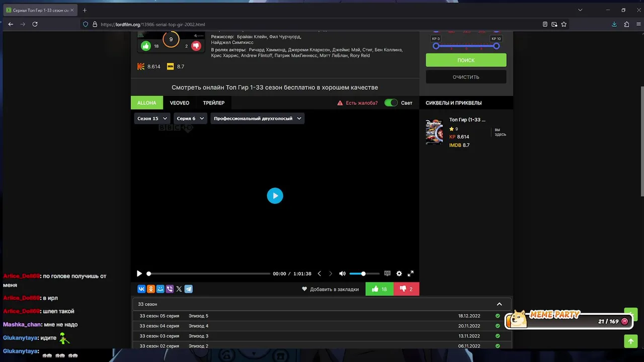Open 33 сезон 04 серия row

(322, 326)
